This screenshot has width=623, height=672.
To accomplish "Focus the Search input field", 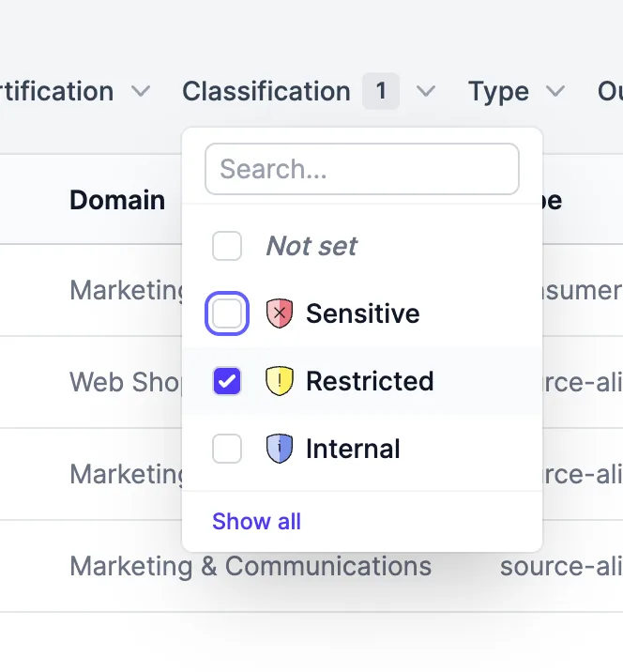I will (x=362, y=169).
